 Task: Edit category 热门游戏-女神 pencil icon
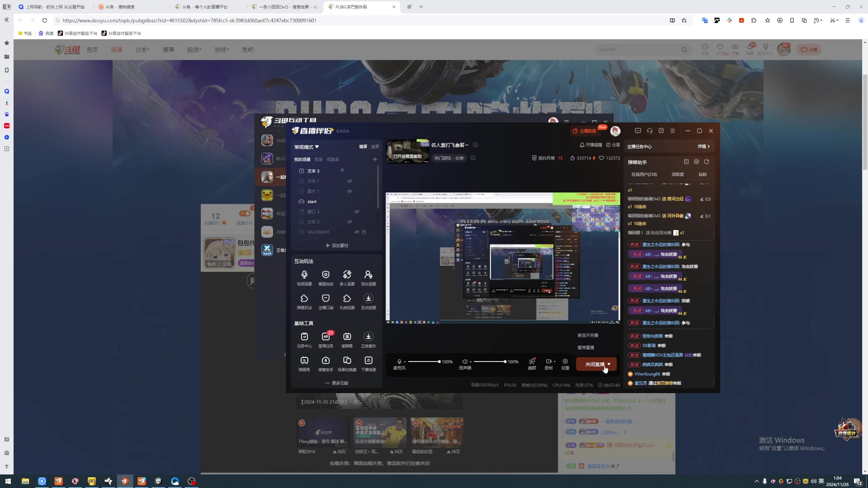[473, 158]
